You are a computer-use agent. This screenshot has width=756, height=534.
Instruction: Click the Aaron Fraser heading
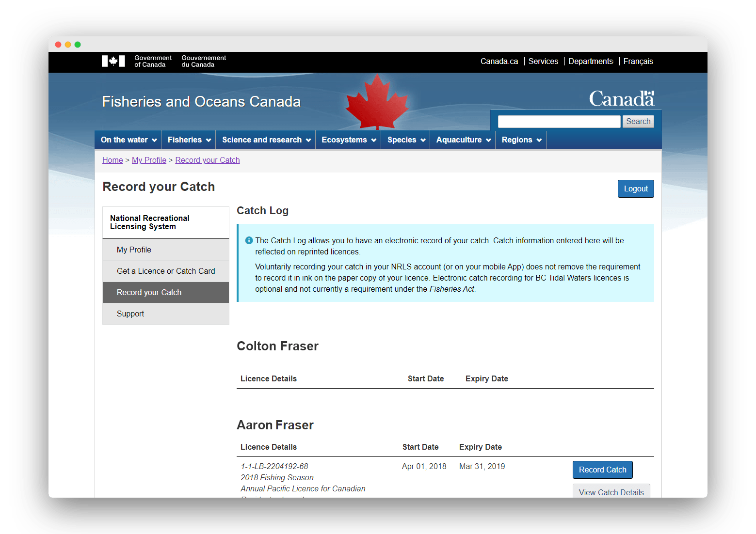(275, 425)
